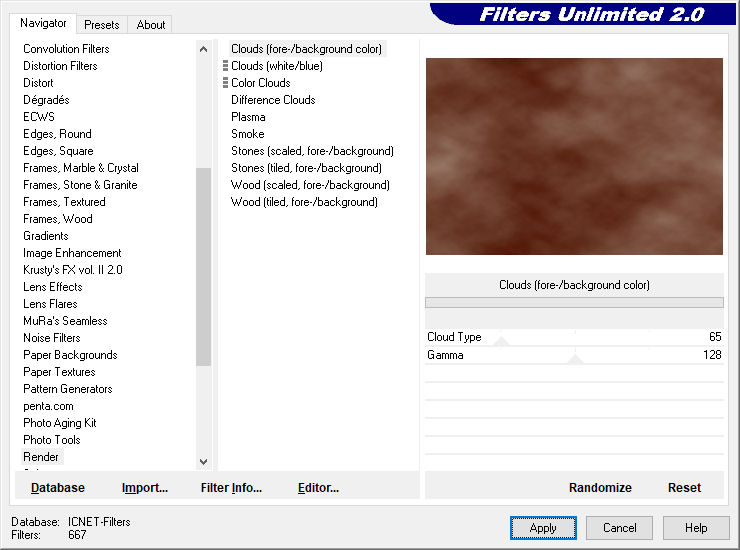Select Frames, Marble & Crystal category

coord(81,168)
